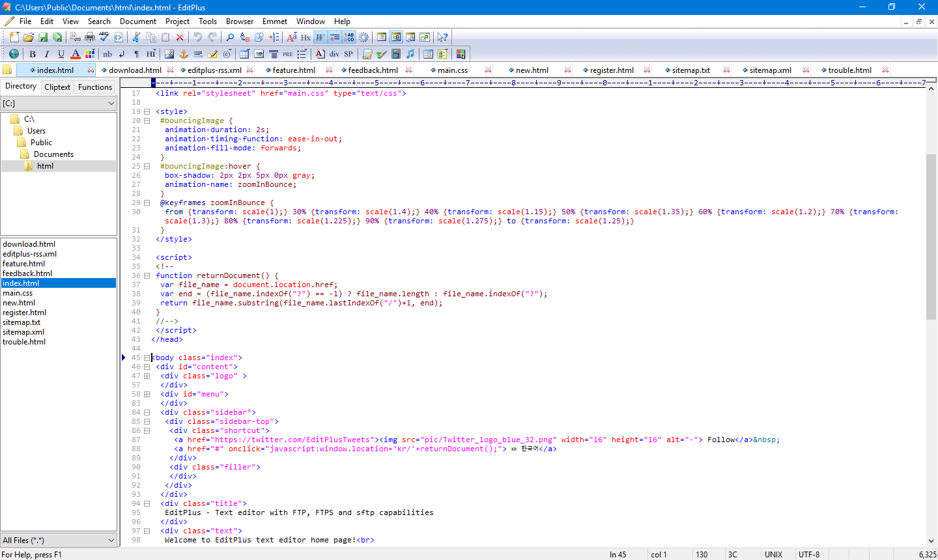Viewport: 938px width, 560px height.
Task: Click the UTF-8 indicator in the status bar
Action: [809, 554]
